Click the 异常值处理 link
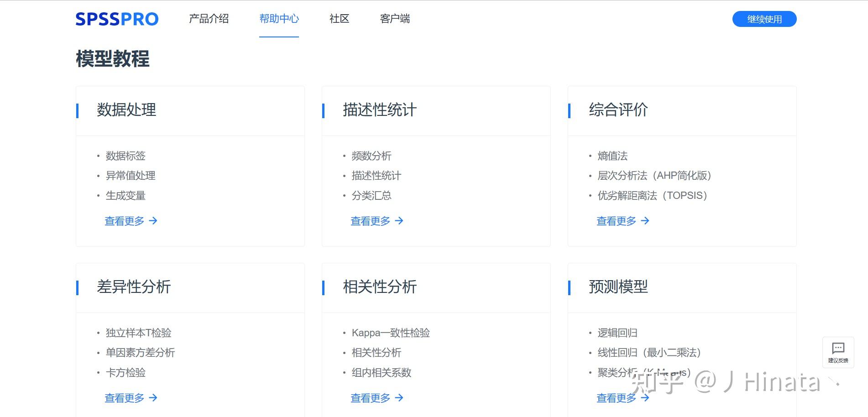This screenshot has height=417, width=868. point(130,176)
